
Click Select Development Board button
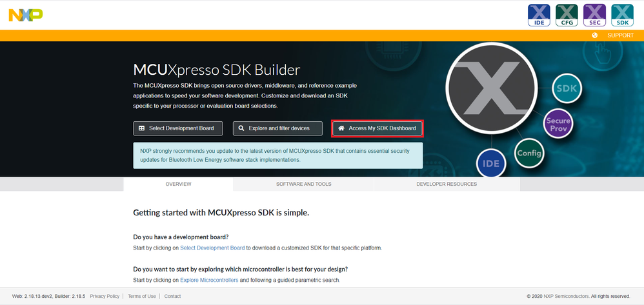click(178, 128)
